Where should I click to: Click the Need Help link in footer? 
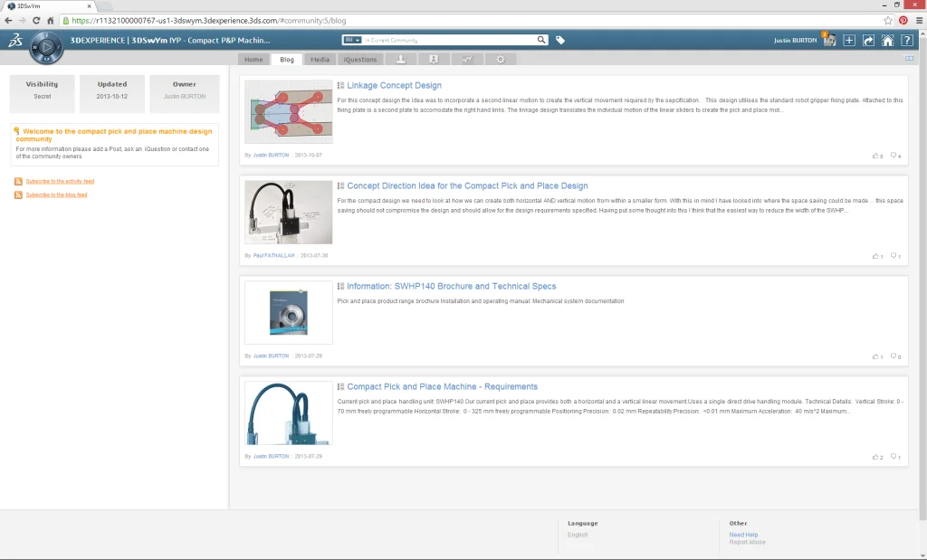[743, 535]
